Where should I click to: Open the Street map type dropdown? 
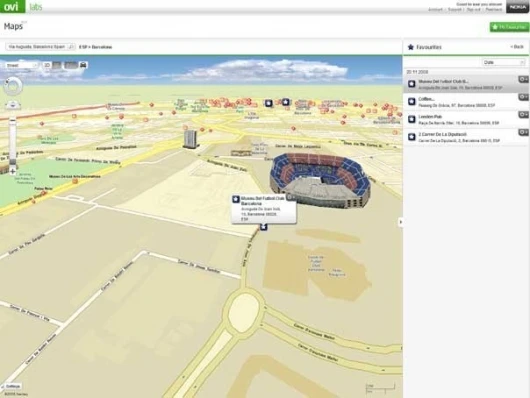click(x=22, y=65)
